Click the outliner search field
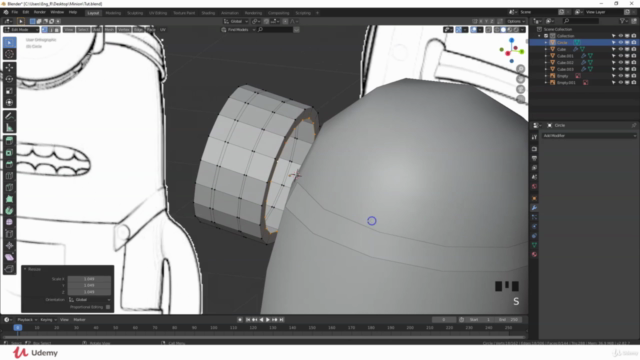This screenshot has width=640, height=360. tap(582, 21)
